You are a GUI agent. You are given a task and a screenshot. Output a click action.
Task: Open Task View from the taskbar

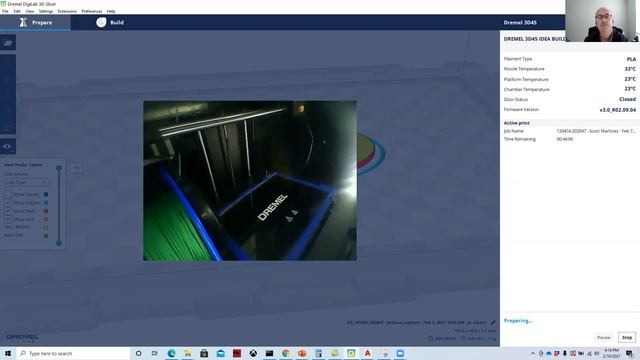tap(155, 353)
